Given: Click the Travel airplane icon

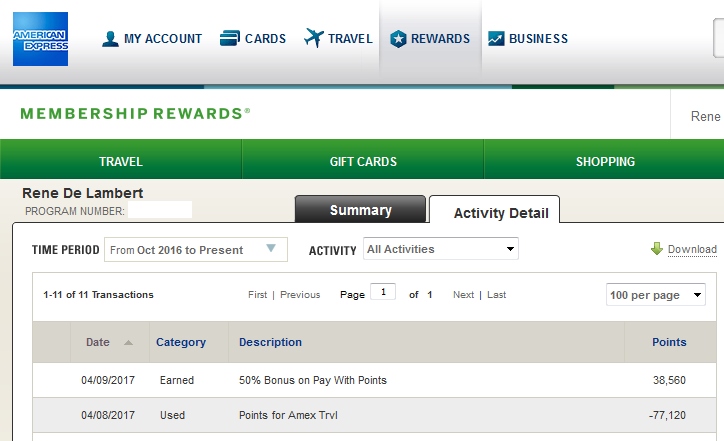Looking at the screenshot, I should 314,39.
